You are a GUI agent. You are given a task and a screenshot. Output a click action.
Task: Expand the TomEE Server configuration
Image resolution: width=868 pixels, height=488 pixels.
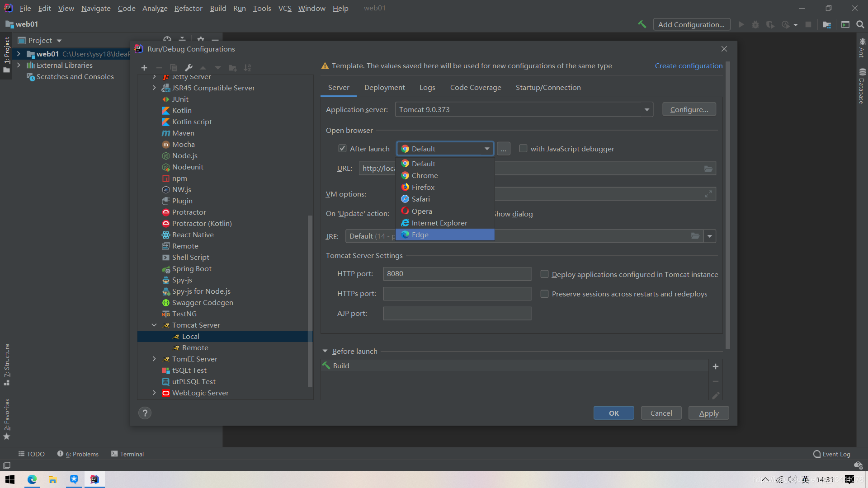(155, 359)
